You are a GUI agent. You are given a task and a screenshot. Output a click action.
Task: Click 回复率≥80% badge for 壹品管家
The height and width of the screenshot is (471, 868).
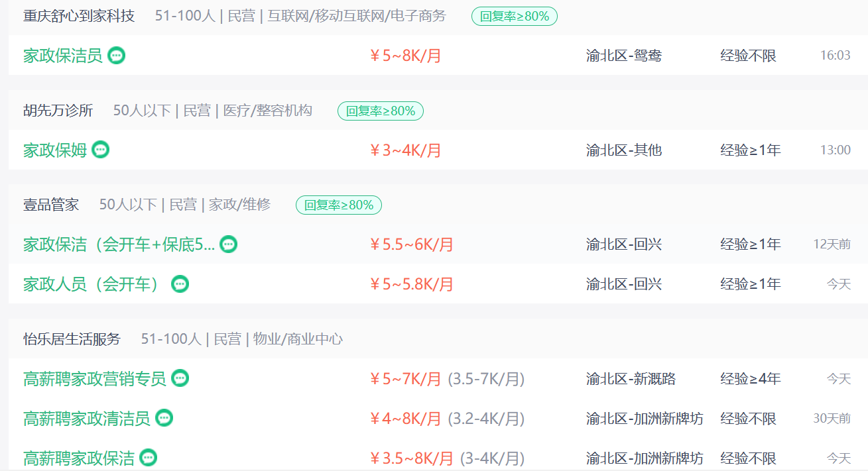click(x=339, y=205)
